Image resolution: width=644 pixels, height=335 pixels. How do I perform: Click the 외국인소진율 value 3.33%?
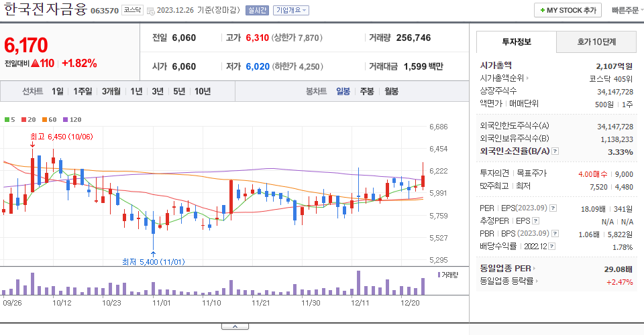(x=620, y=152)
